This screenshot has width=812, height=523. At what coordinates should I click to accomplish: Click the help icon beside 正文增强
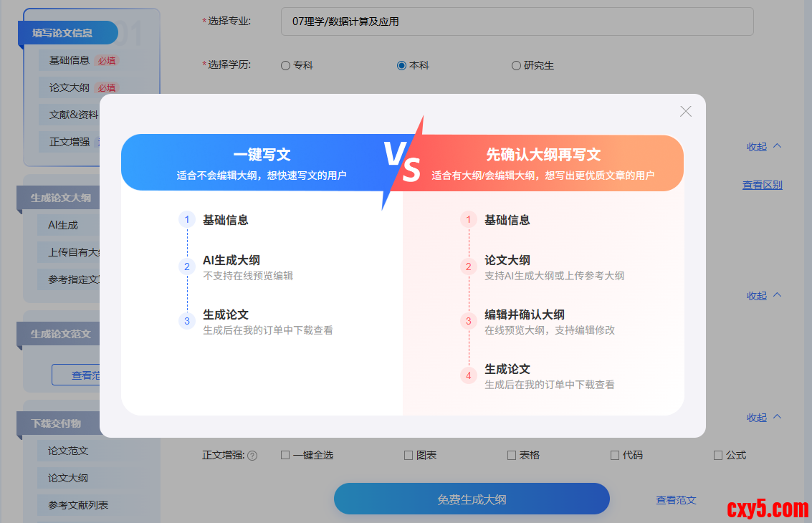(x=252, y=456)
